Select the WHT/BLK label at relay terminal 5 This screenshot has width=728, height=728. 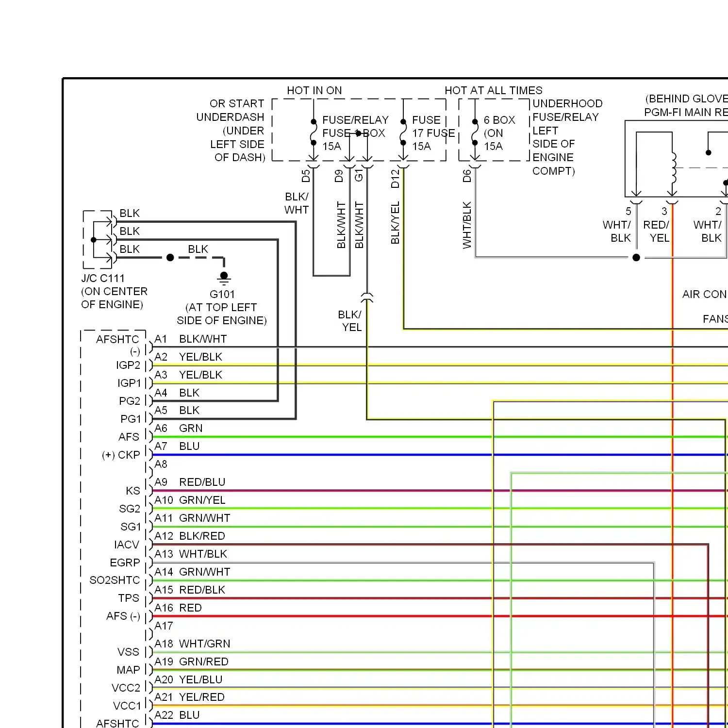pyautogui.click(x=616, y=232)
